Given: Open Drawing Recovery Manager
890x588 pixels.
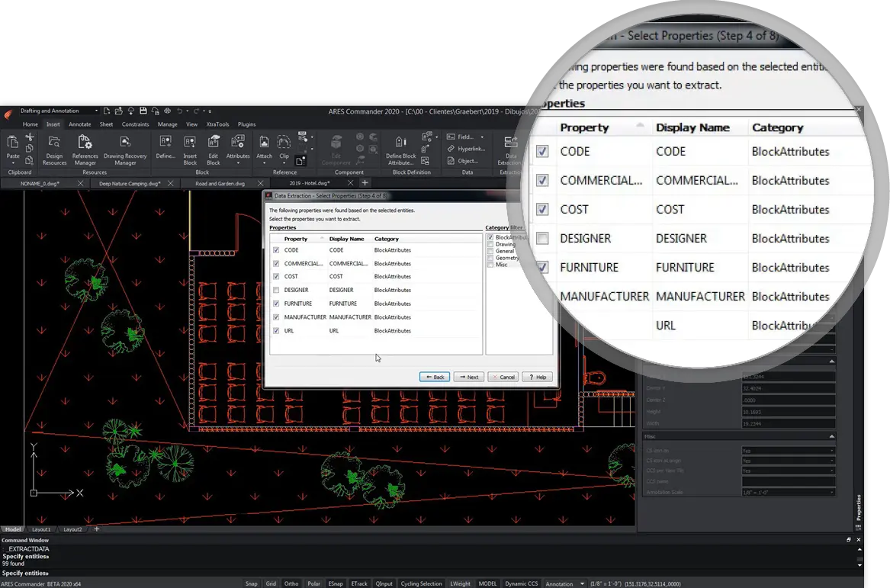Looking at the screenshot, I should tap(125, 149).
